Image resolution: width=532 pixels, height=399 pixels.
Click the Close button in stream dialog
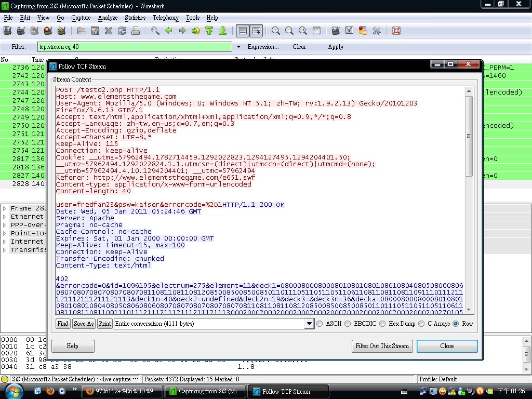pyautogui.click(x=447, y=346)
